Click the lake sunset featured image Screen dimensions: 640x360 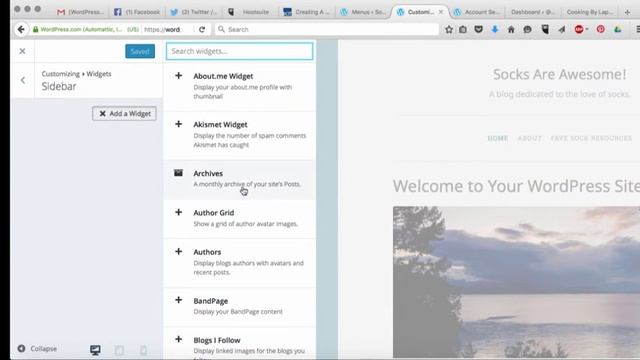pos(516,282)
